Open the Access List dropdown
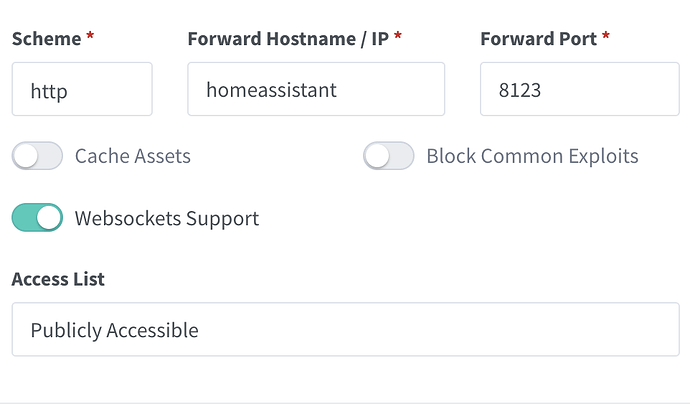690x408 pixels. (345, 330)
